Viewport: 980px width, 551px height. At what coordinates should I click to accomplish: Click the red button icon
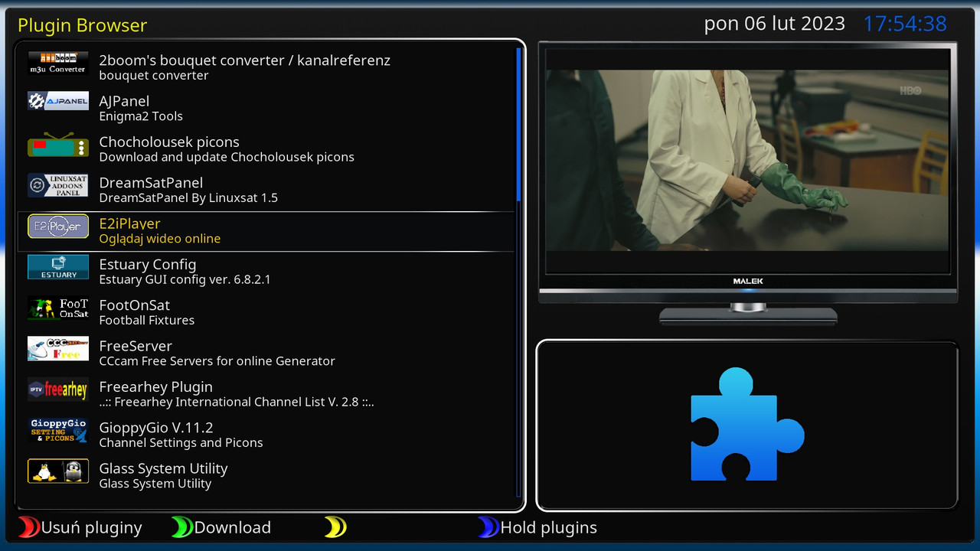pyautogui.click(x=28, y=527)
